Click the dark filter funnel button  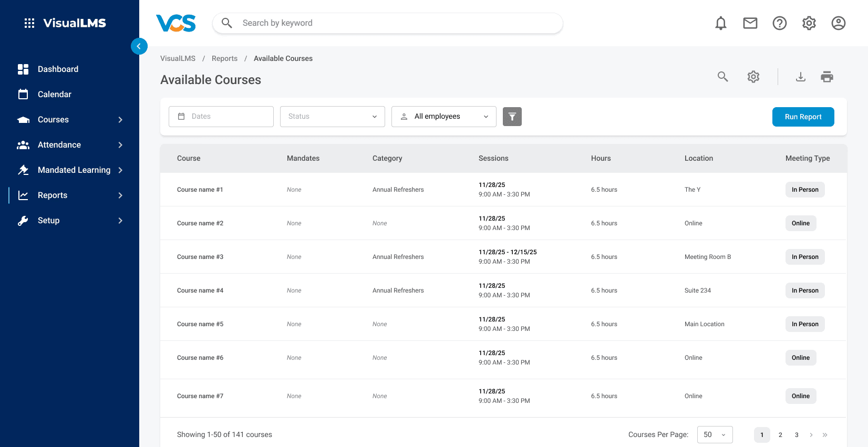pyautogui.click(x=512, y=117)
